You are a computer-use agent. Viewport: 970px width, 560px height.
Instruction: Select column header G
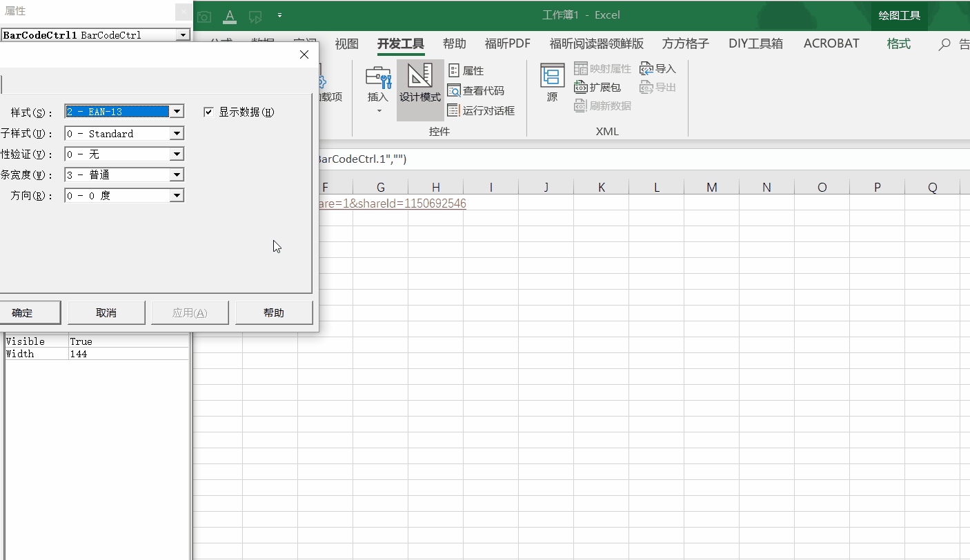[381, 187]
